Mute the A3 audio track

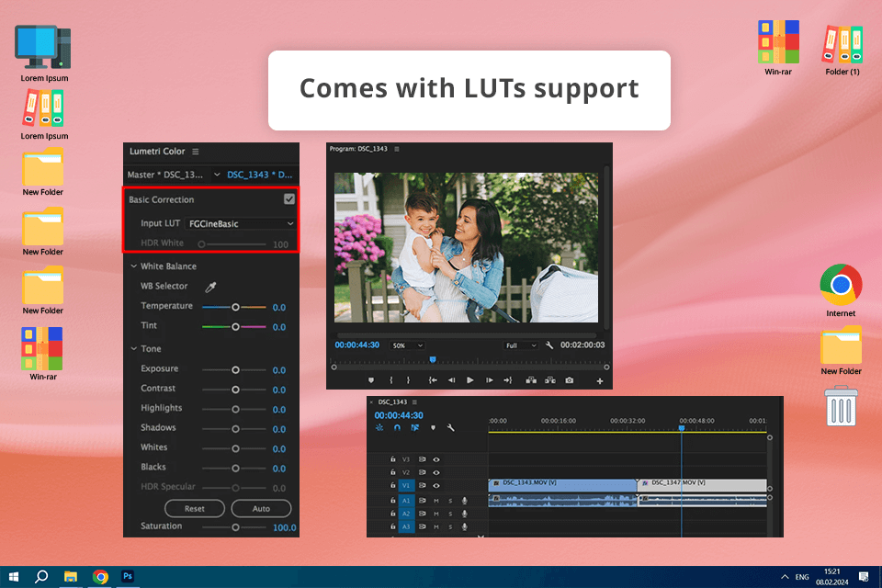pos(435,526)
